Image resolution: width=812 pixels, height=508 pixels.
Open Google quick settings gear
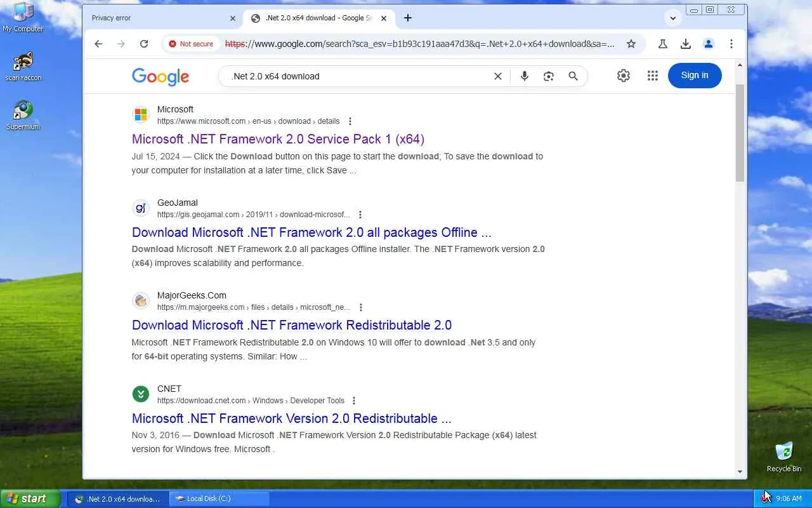click(624, 76)
